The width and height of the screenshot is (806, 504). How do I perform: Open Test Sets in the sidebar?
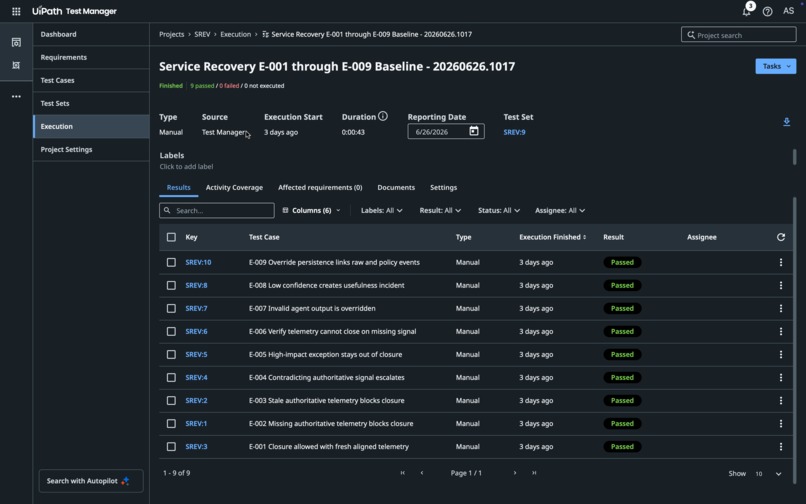tap(91, 103)
